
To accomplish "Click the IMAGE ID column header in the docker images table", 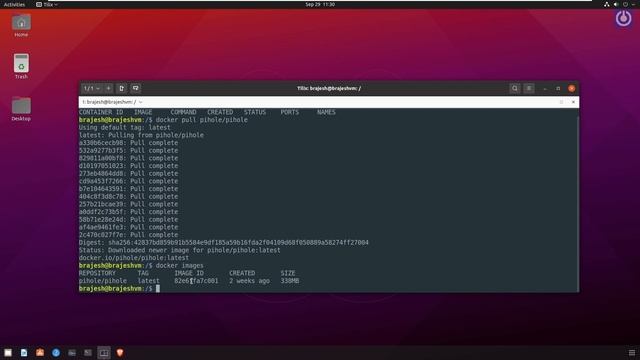I will tap(189, 273).
